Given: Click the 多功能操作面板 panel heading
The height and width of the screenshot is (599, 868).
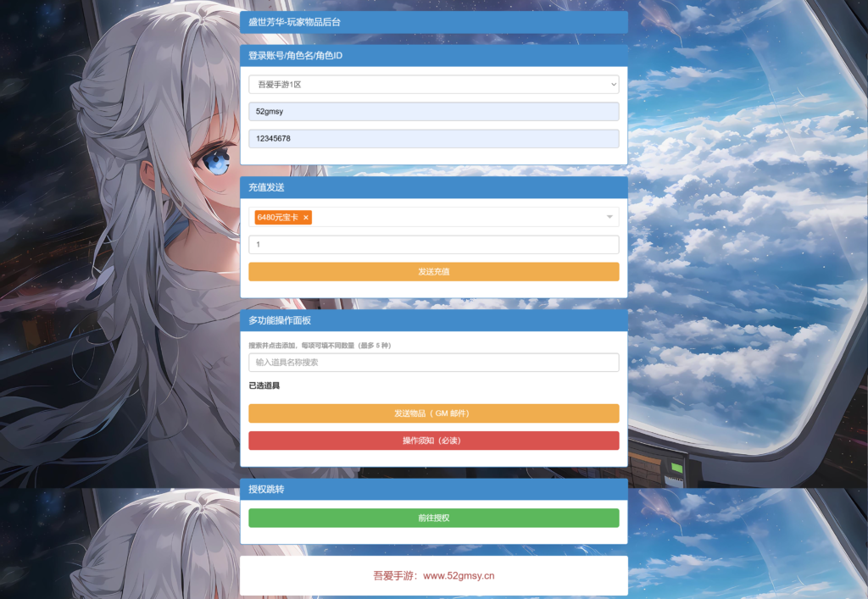Looking at the screenshot, I should 280,320.
